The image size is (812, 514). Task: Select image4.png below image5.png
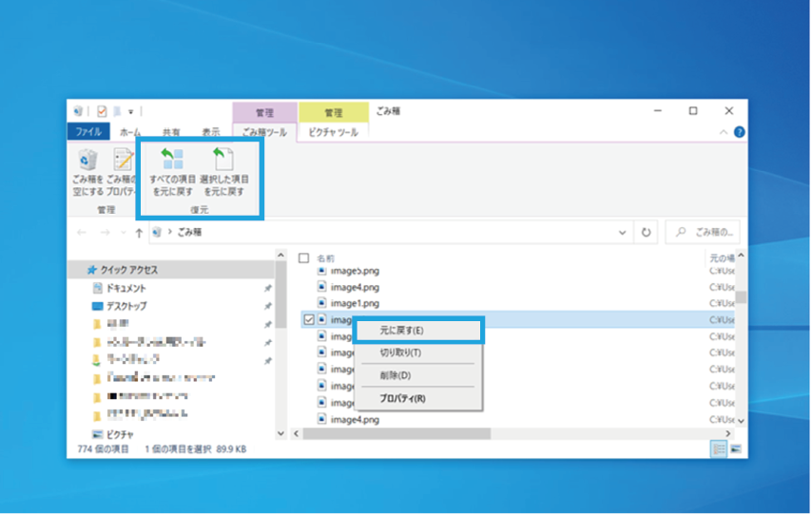pyautogui.click(x=355, y=287)
